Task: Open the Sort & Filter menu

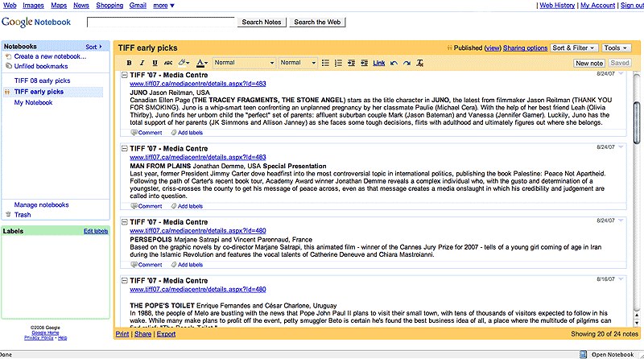Action: pos(574,48)
